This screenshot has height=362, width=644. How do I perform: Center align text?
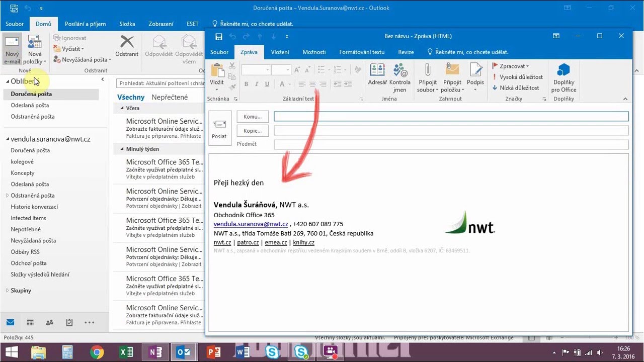point(312,84)
